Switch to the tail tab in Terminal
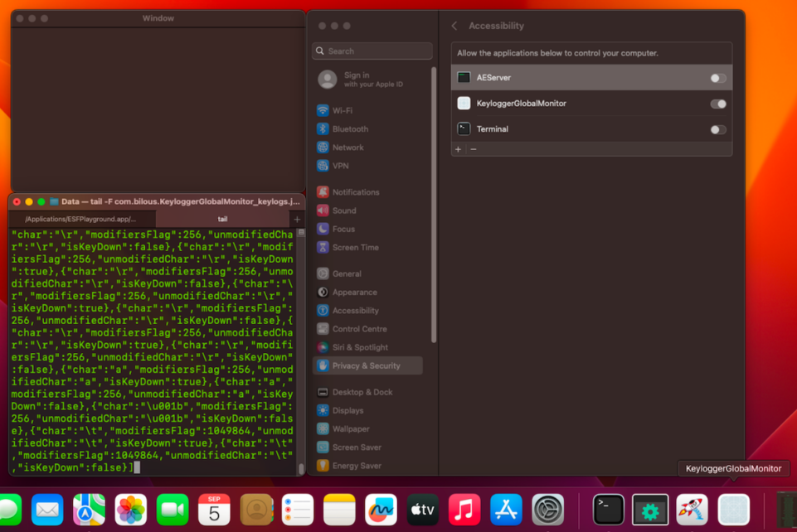Image resolution: width=797 pixels, height=532 pixels. tap(222, 218)
